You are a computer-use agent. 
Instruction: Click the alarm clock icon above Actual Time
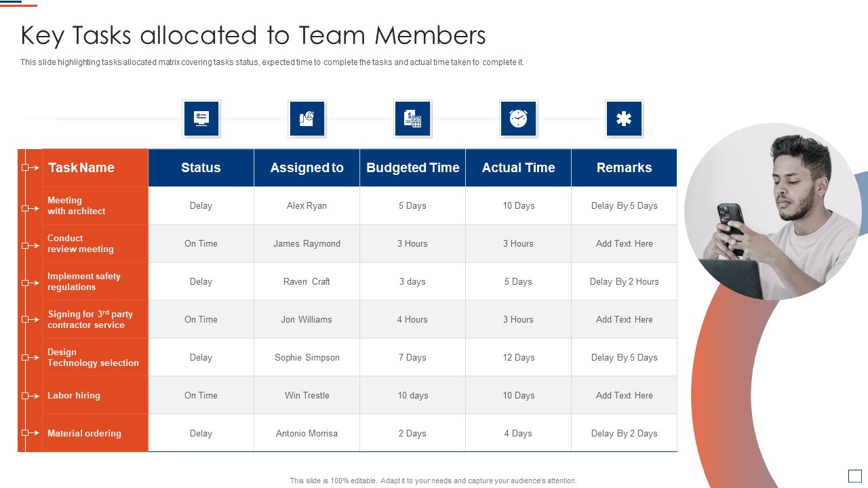coord(519,119)
